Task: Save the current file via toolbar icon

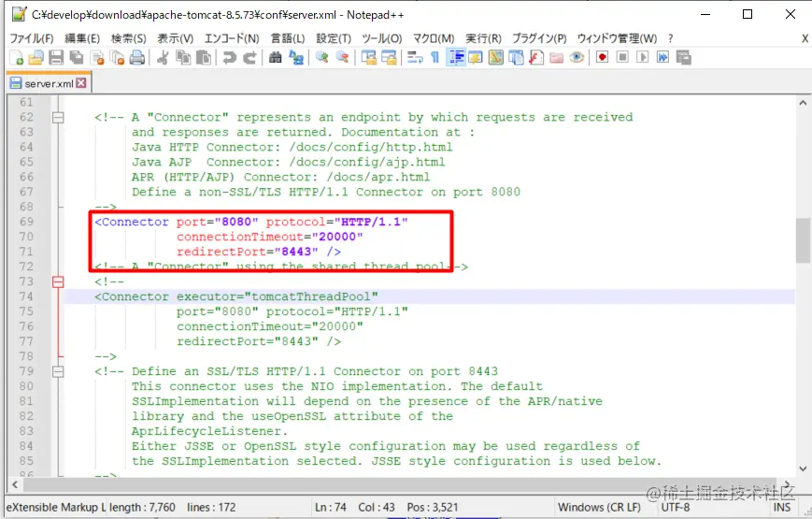Action: point(56,58)
